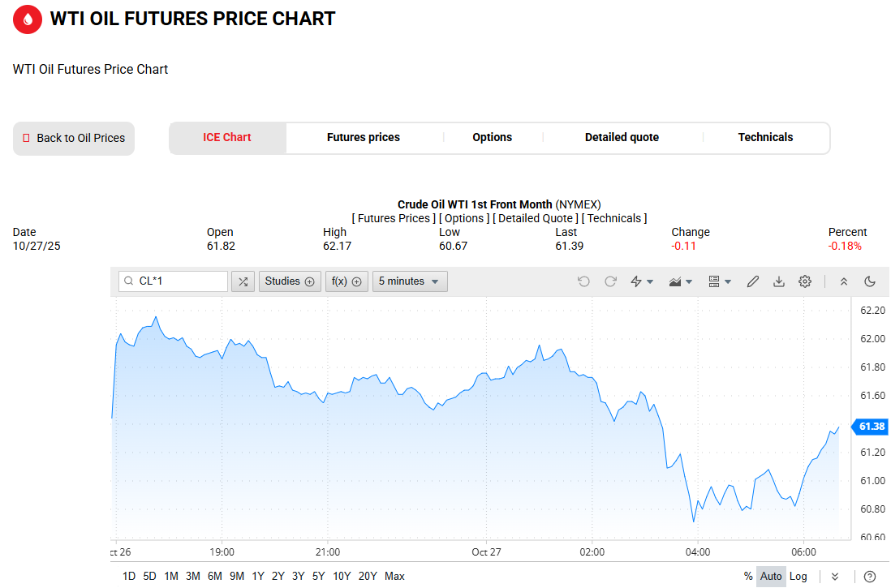Collapse the chart toolbar with the up chevrons
The image size is (891, 588).
click(x=844, y=281)
